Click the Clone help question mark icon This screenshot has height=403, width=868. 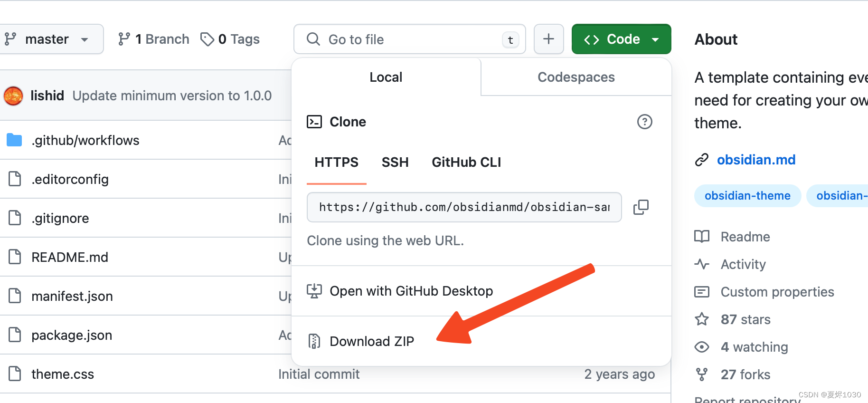[644, 122]
